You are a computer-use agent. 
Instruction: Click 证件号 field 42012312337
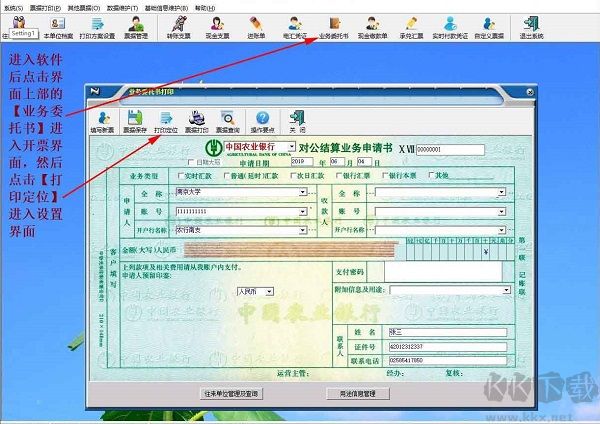click(448, 347)
